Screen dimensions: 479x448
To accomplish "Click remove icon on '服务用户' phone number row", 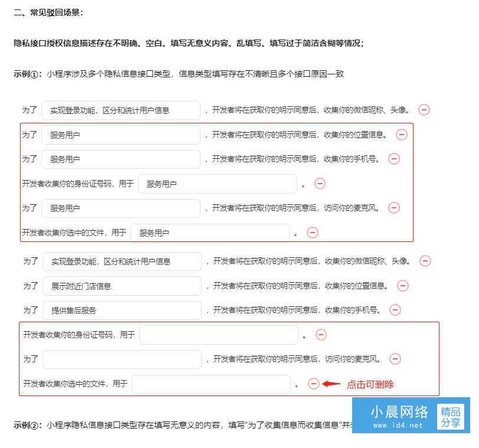I will (394, 159).
